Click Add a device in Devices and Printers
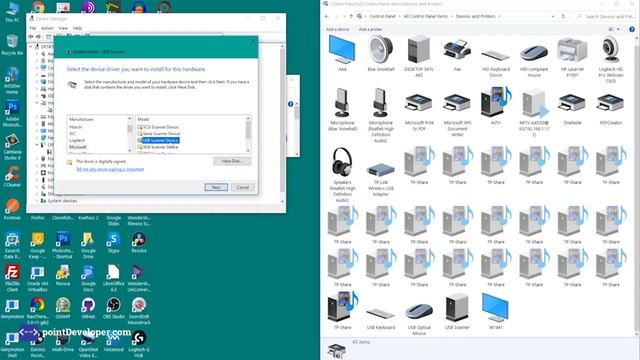The height and width of the screenshot is (360, 640). [338, 29]
